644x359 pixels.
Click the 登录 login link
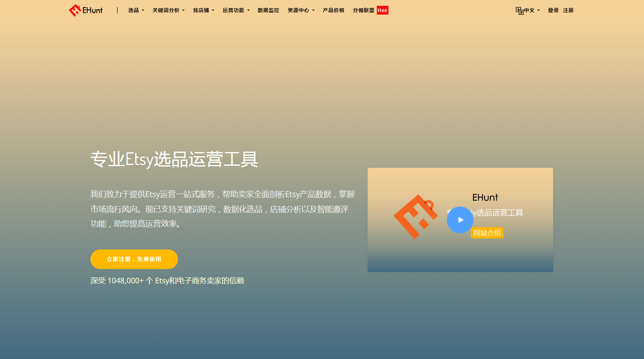pyautogui.click(x=553, y=10)
